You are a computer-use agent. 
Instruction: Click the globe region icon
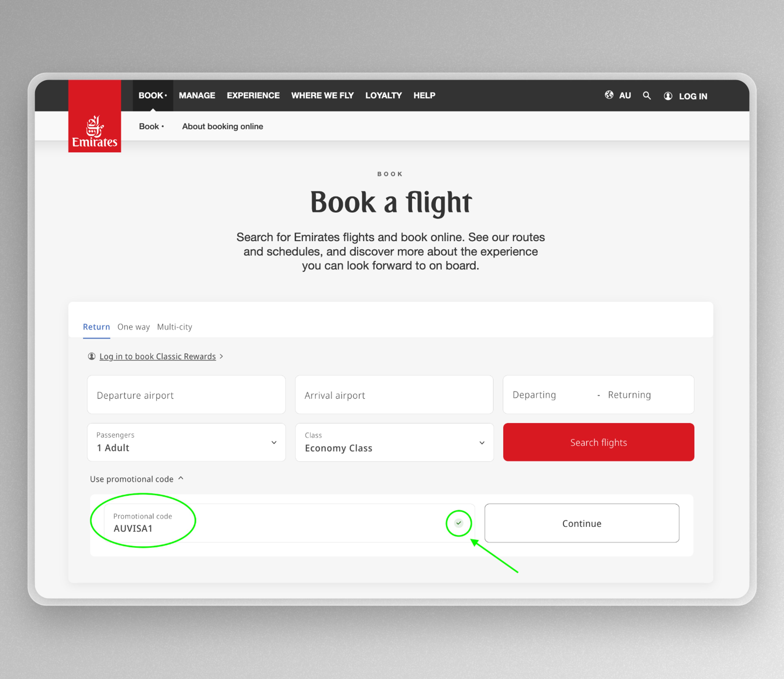point(609,95)
